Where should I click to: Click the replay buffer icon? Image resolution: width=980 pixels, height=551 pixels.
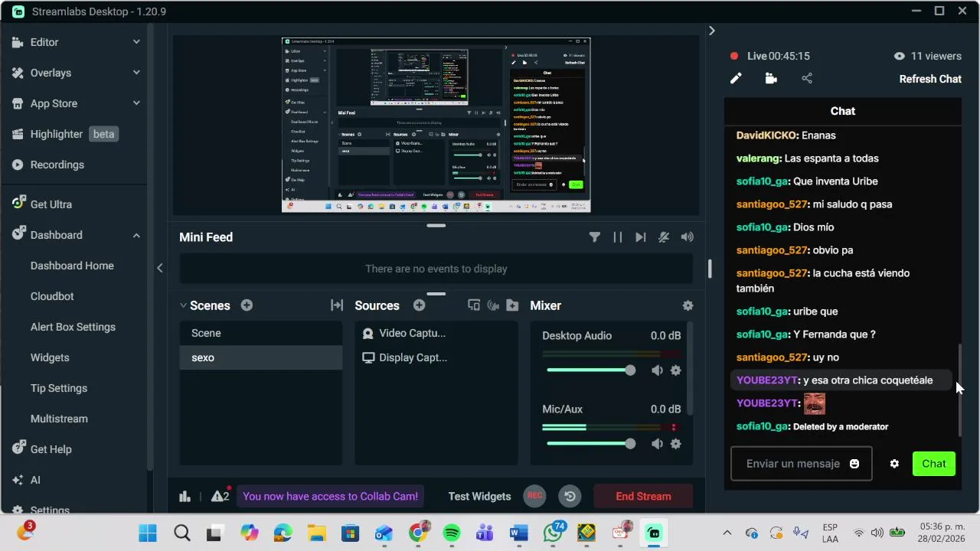570,496
